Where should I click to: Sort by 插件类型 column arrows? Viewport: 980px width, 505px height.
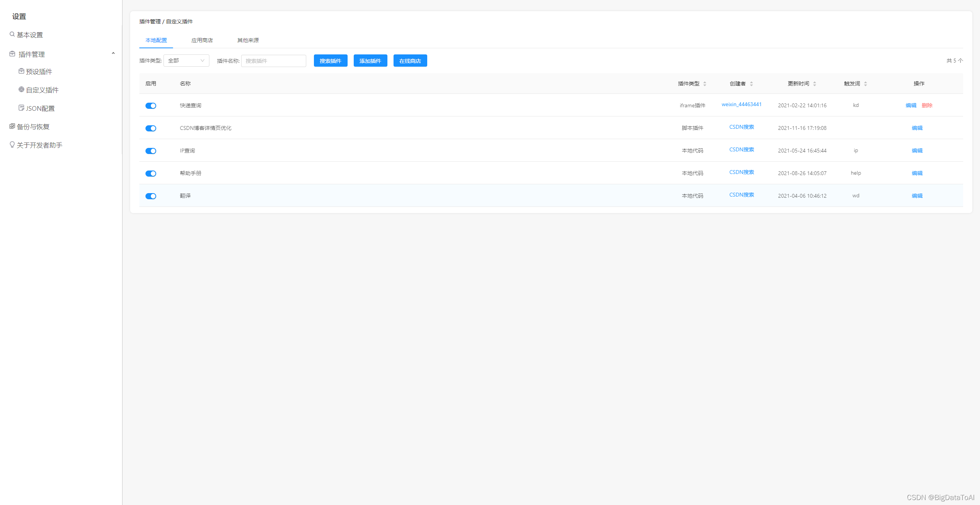[x=705, y=84]
